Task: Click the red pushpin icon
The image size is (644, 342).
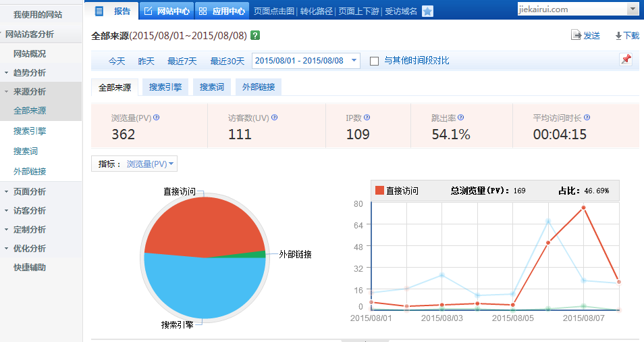Action: click(626, 59)
